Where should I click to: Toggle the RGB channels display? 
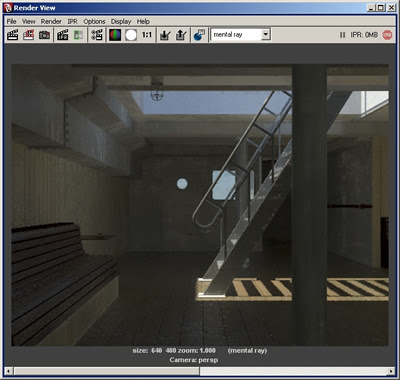115,35
